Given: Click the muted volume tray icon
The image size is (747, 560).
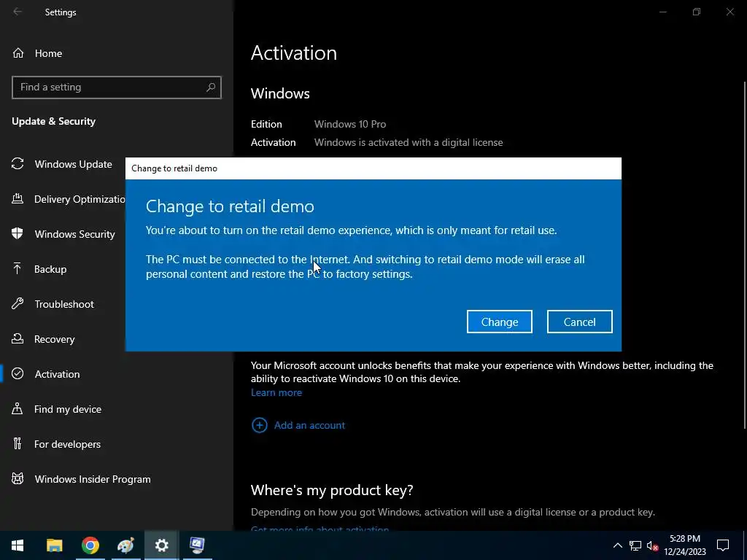Looking at the screenshot, I should pyautogui.click(x=653, y=546).
